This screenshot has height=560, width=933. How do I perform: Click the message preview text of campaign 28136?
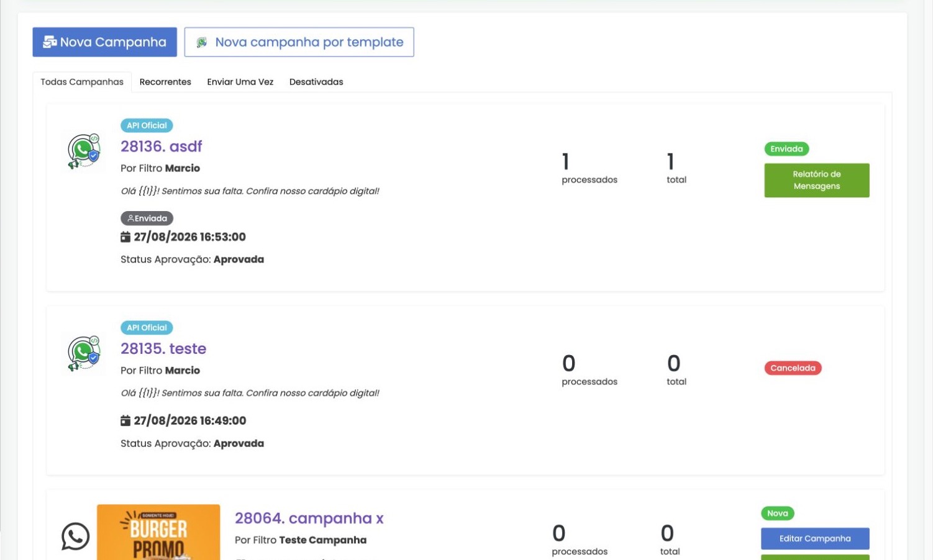[x=250, y=191]
